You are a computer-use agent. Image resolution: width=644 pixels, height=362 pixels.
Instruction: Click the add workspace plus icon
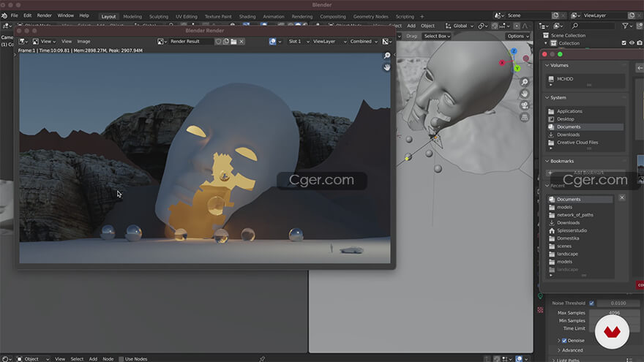coord(422,17)
